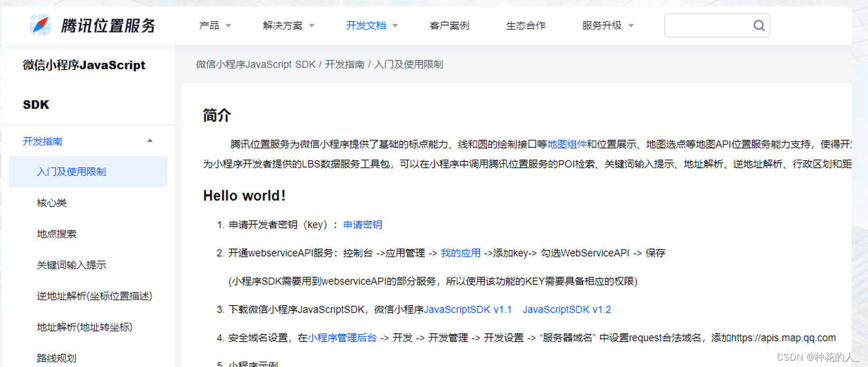Viewport: 868px width, 367px height.
Task: Click the Hello world! heading
Action: (245, 196)
